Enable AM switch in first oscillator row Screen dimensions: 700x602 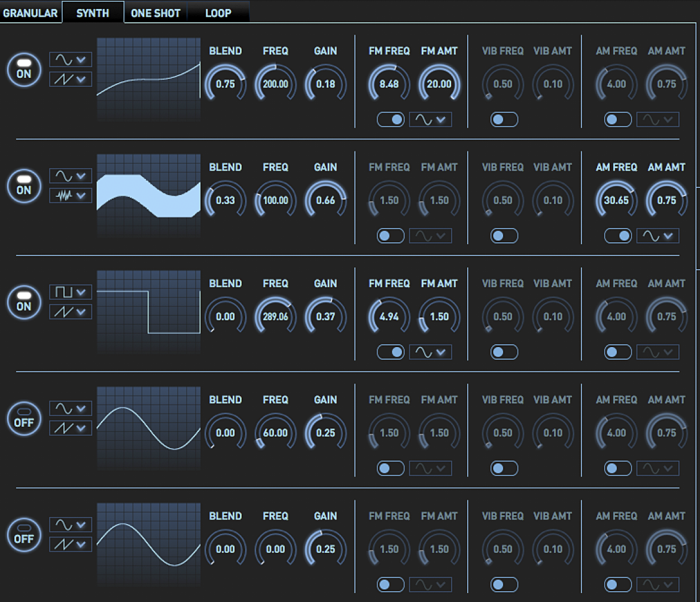(618, 119)
